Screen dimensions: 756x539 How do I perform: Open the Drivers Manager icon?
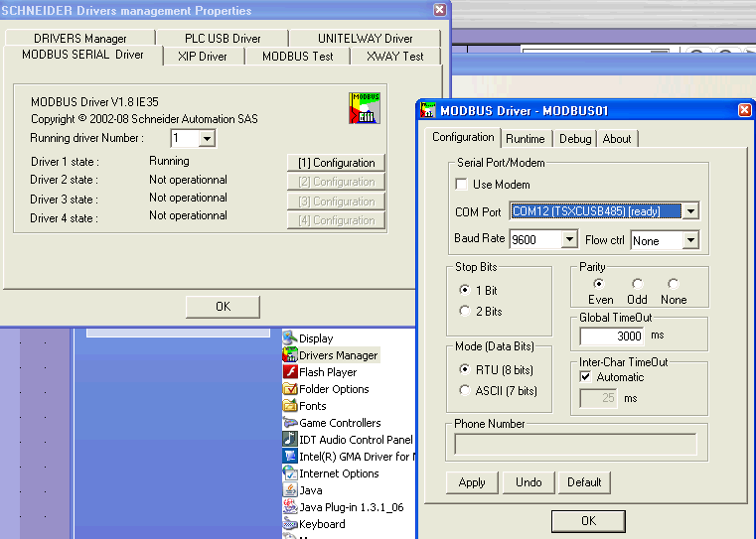(290, 355)
